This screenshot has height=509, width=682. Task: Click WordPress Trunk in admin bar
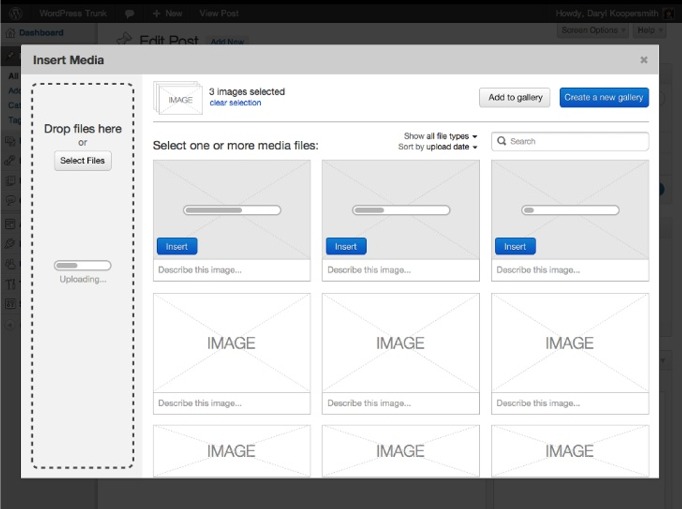coord(73,13)
